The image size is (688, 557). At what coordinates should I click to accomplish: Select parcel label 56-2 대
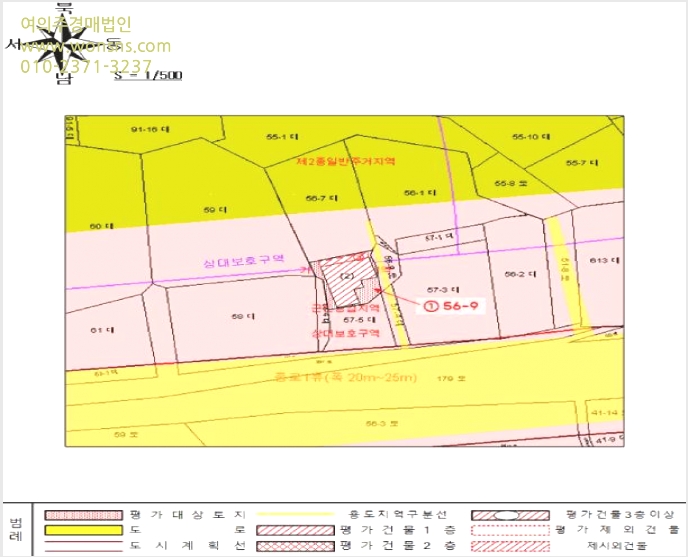click(x=520, y=274)
